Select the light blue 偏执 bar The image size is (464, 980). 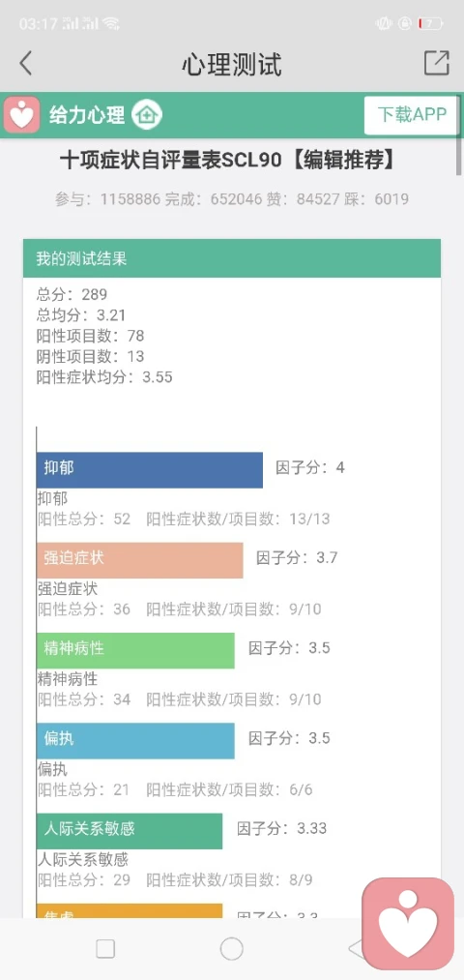(135, 741)
